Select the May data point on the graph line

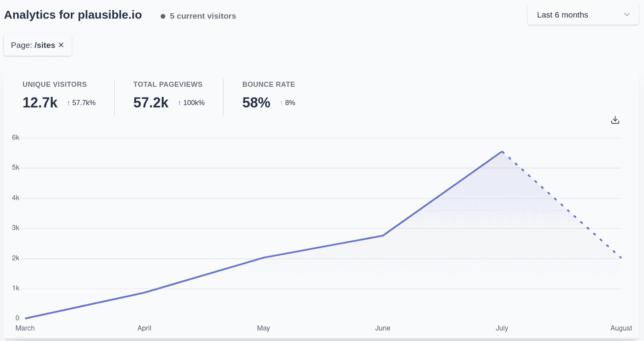(x=264, y=258)
